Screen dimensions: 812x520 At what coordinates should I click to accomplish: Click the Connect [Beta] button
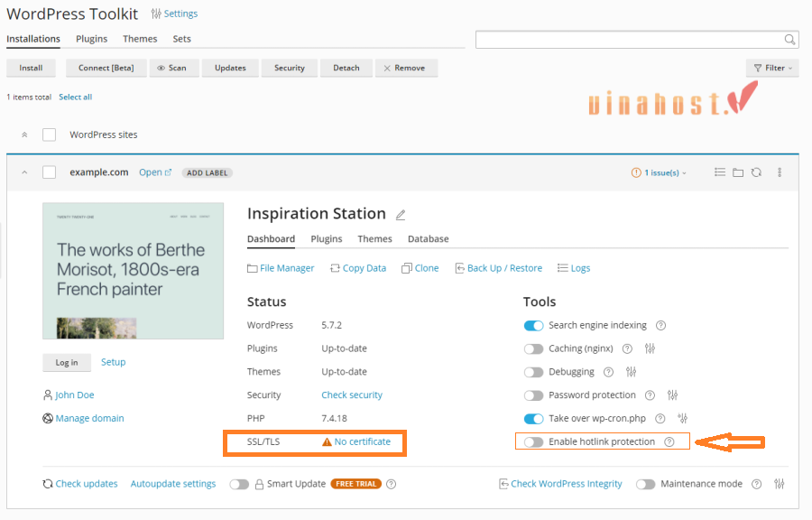(106, 68)
